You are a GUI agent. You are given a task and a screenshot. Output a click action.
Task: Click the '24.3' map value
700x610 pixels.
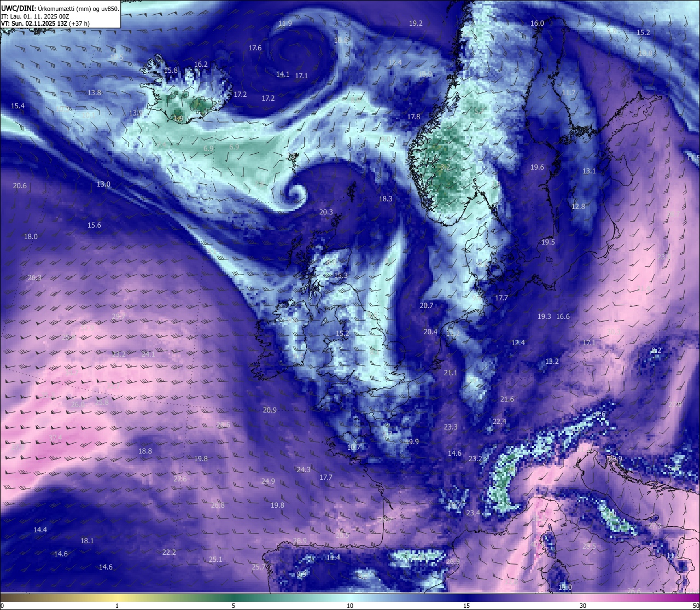coord(304,469)
